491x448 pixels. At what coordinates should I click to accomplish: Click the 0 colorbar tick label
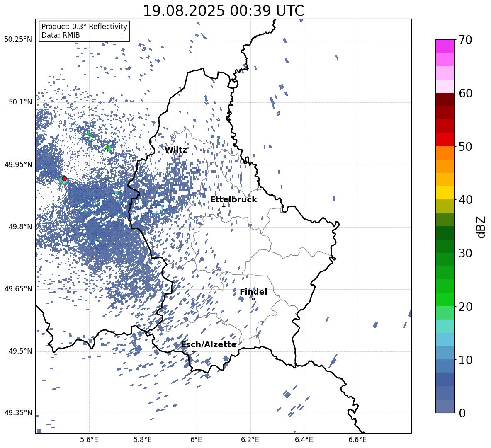[x=462, y=413]
